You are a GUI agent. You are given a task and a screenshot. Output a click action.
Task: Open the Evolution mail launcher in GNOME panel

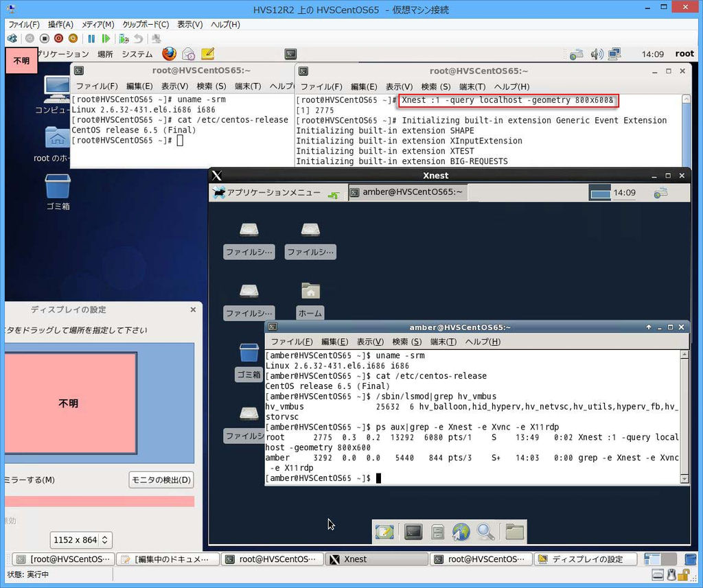click(x=188, y=54)
